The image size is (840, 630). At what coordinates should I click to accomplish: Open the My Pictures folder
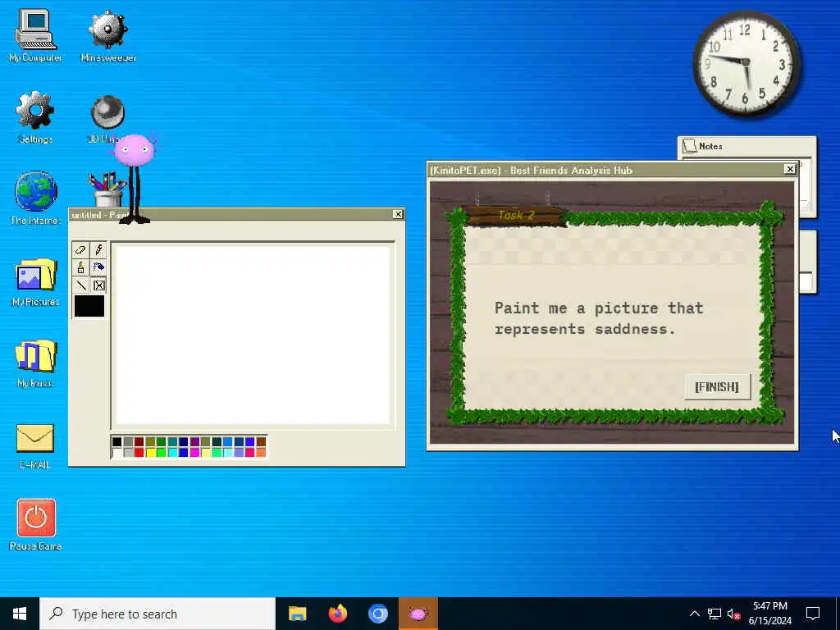(x=35, y=282)
